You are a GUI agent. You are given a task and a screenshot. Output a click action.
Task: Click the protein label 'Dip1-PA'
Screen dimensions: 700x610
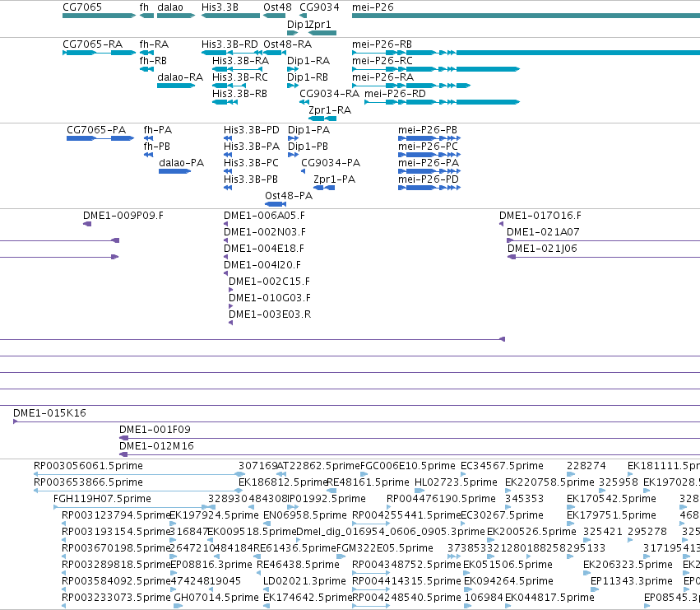pyautogui.click(x=309, y=130)
